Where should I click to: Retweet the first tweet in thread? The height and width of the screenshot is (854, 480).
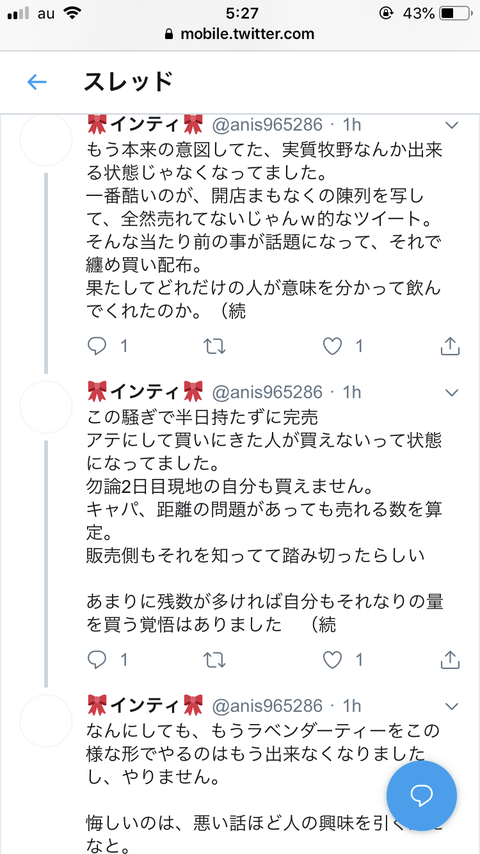point(214,346)
